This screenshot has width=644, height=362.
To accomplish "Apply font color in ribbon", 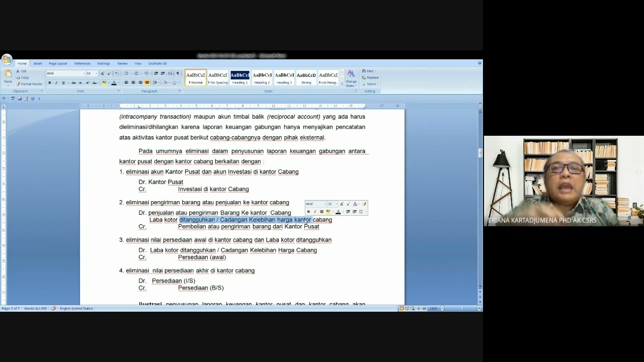I will [114, 82].
